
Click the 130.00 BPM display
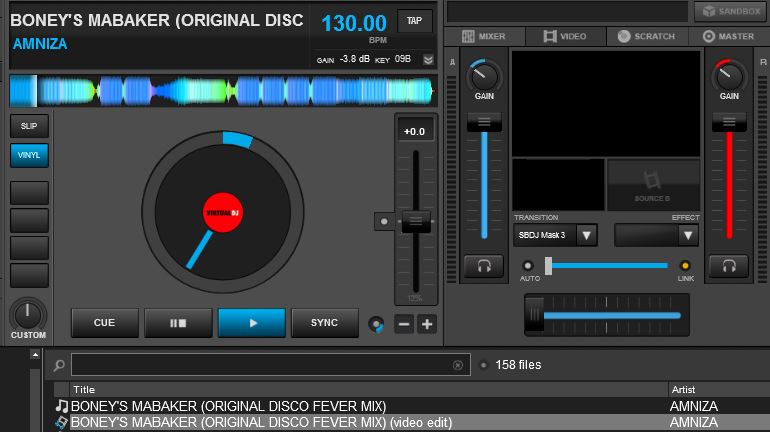point(354,24)
